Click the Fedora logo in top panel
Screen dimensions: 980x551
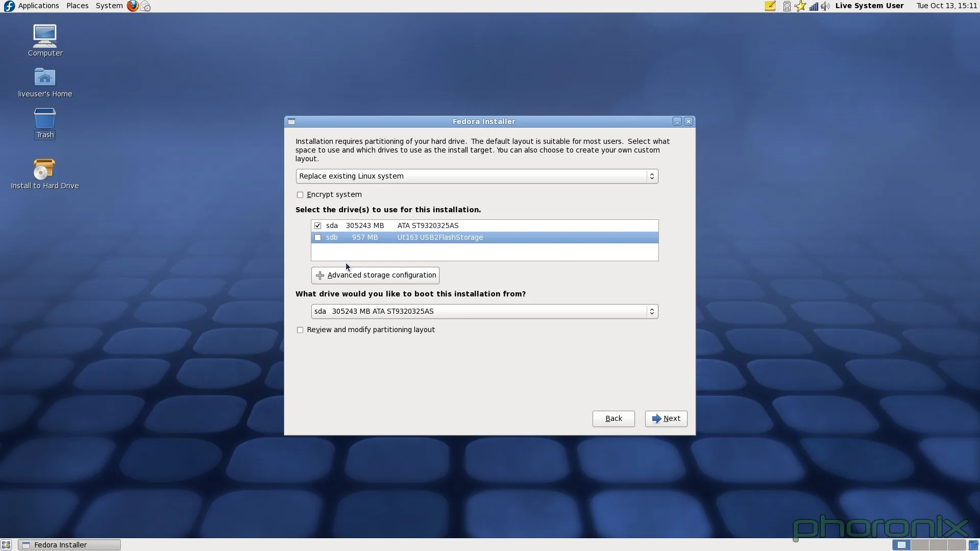[9, 6]
